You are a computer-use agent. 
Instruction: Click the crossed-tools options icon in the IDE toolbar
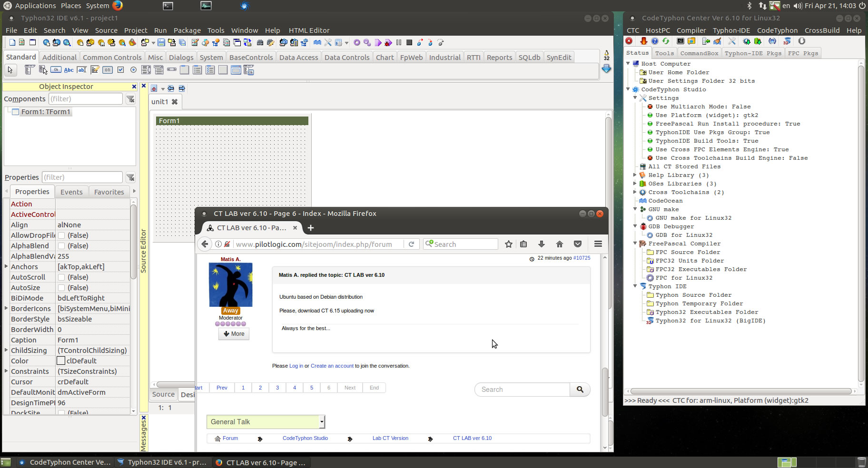coord(328,42)
